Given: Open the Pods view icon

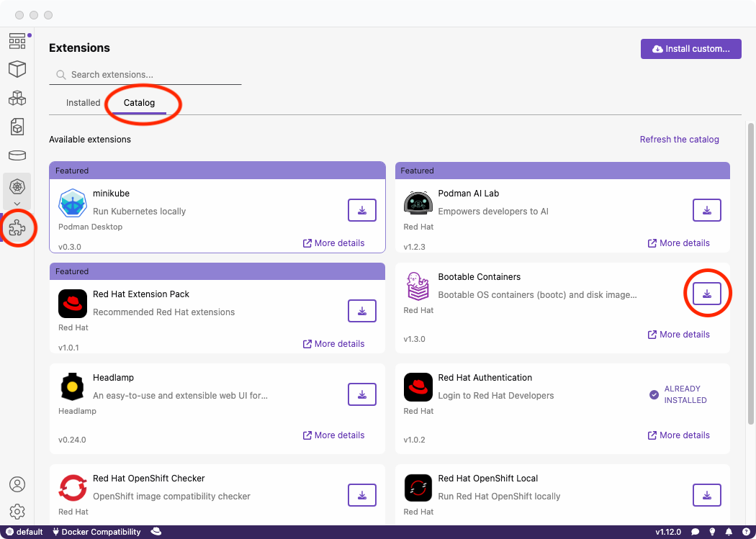Looking at the screenshot, I should [17, 98].
